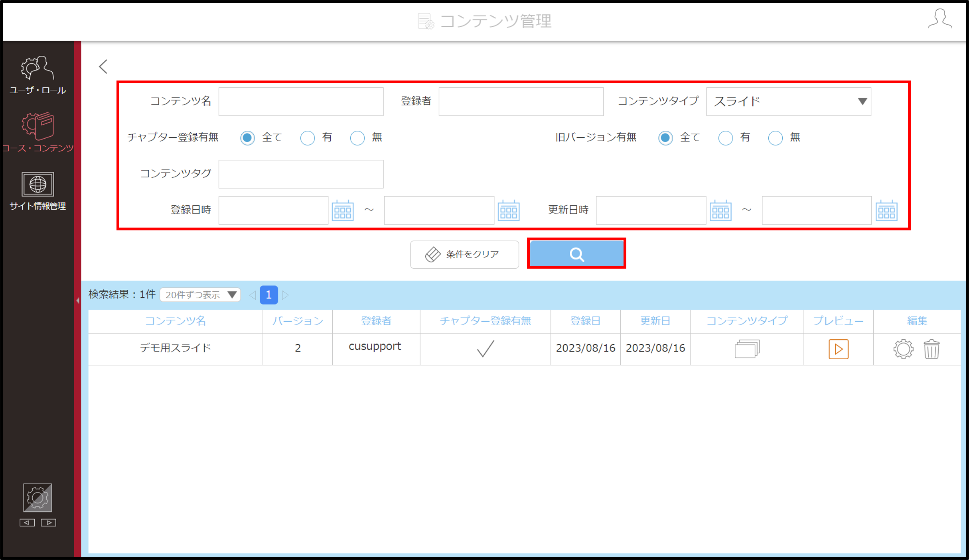Click version cell showing 2

click(x=298, y=348)
